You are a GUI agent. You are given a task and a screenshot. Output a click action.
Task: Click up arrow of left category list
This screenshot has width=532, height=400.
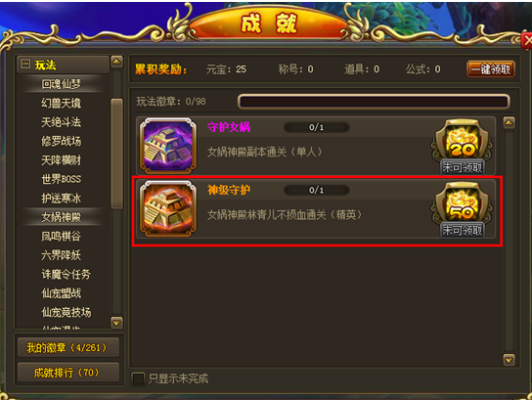pyautogui.click(x=116, y=62)
